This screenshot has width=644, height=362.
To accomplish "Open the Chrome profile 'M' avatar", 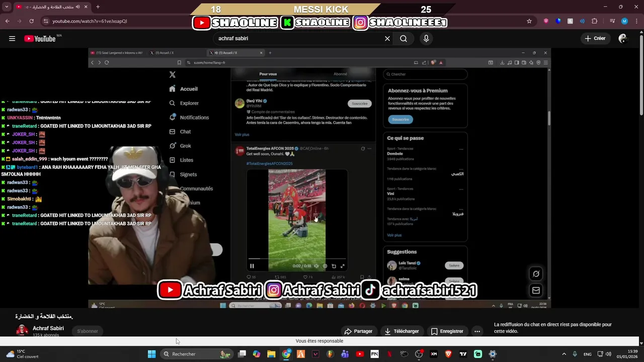I will tap(624, 21).
